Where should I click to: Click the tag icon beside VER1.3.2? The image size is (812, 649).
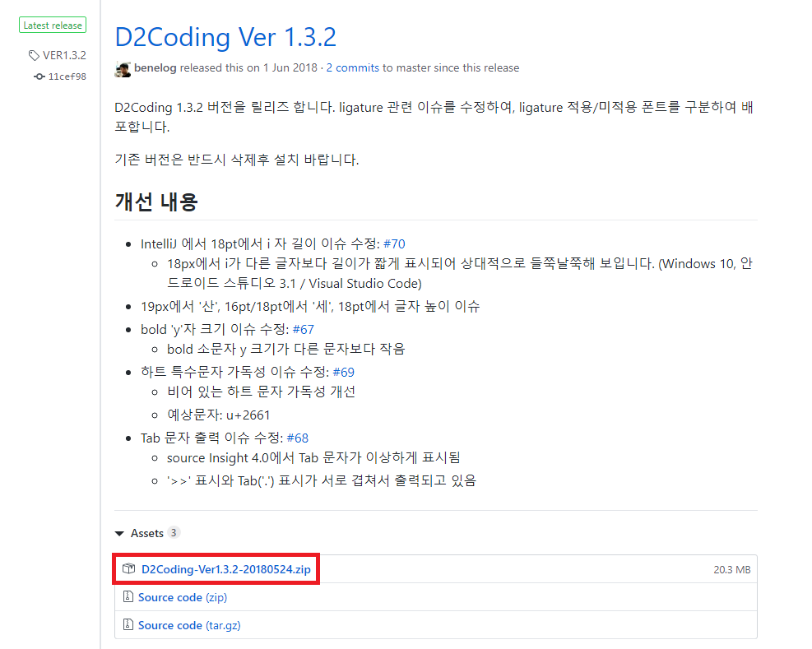pyautogui.click(x=35, y=55)
